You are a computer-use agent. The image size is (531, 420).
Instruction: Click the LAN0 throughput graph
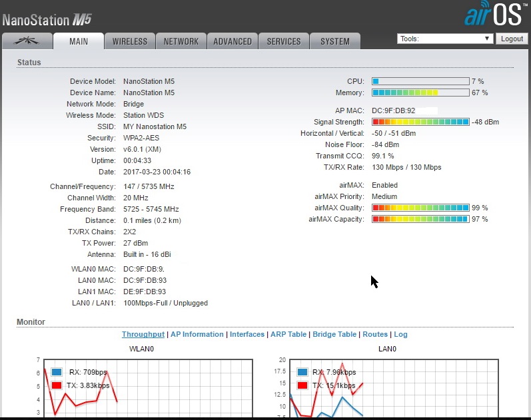pyautogui.click(x=394, y=388)
